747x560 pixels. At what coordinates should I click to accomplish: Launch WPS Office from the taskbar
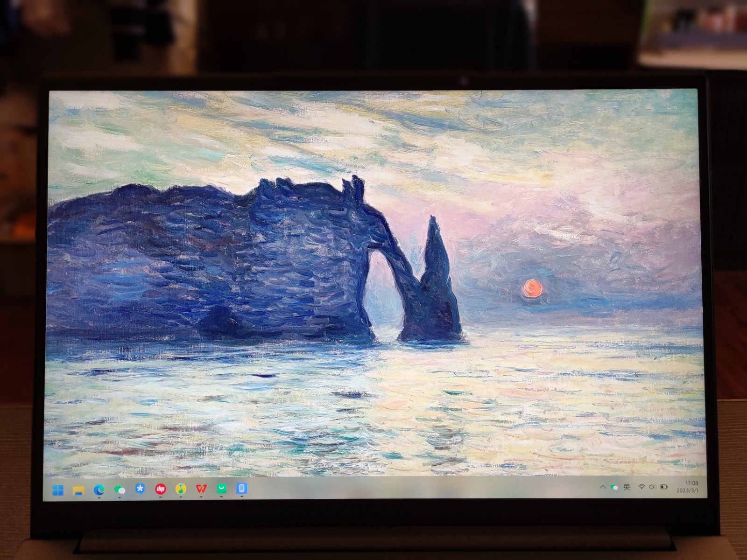[201, 489]
